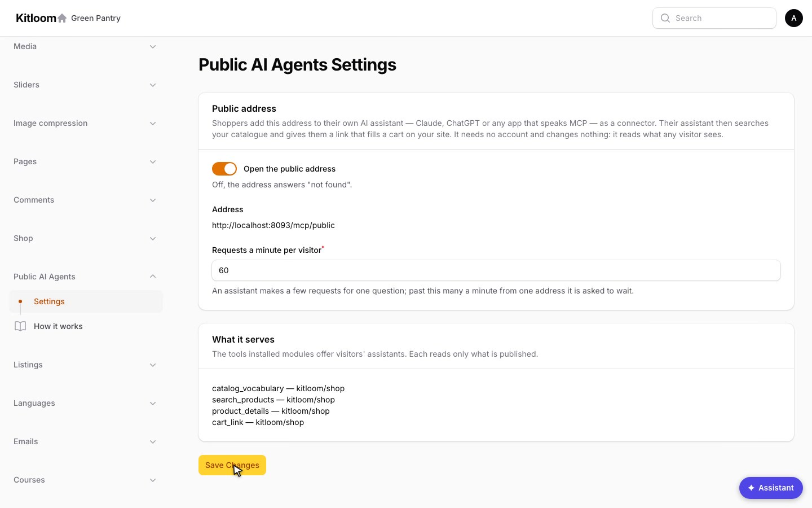812x508 pixels.
Task: Click the home icon beside Kitloom
Action: (62, 18)
